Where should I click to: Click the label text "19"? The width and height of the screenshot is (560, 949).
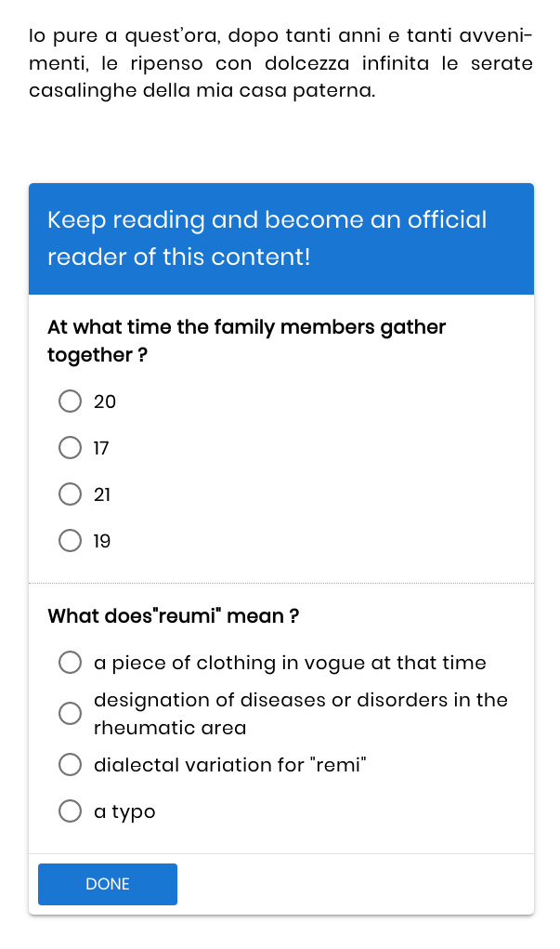click(x=102, y=541)
